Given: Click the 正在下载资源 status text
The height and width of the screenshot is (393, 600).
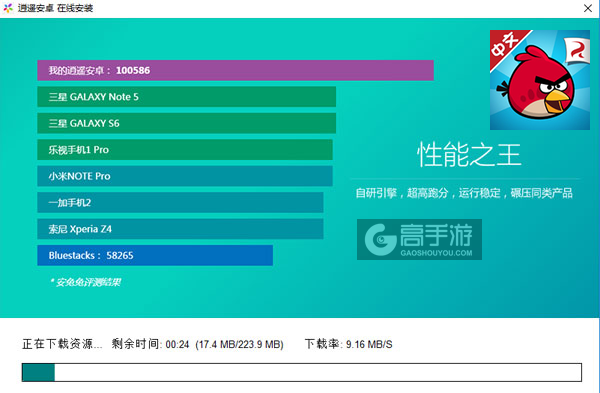Looking at the screenshot, I should pyautogui.click(x=62, y=344).
